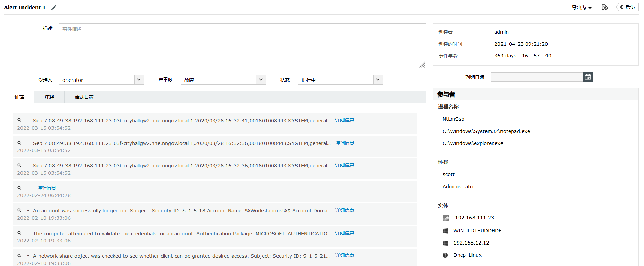Switch to the 证据 tab
644x266 pixels.
coord(19,97)
